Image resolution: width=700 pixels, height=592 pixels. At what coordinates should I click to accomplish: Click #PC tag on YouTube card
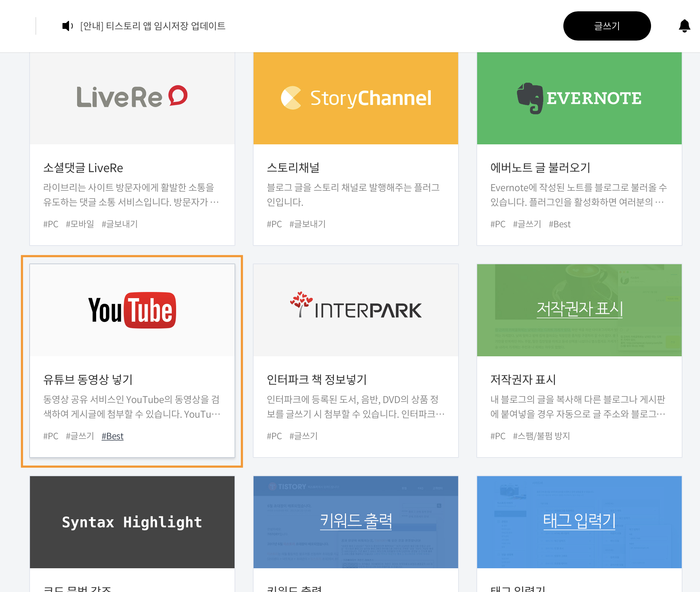[x=51, y=436]
